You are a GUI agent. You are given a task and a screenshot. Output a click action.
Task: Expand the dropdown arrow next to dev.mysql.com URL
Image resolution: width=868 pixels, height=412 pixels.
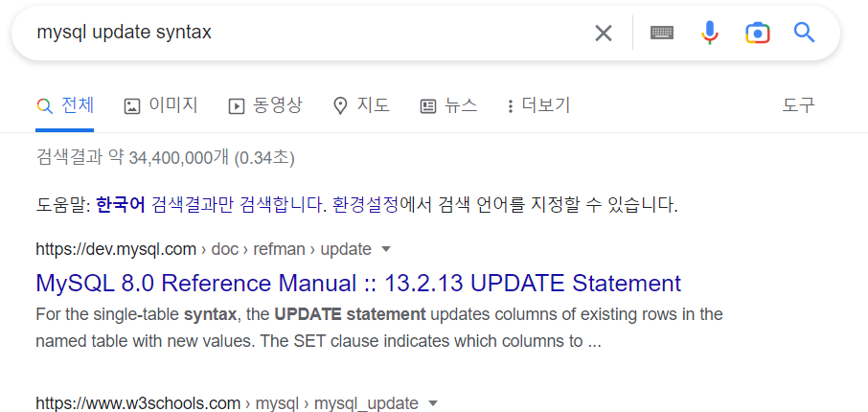(x=386, y=250)
